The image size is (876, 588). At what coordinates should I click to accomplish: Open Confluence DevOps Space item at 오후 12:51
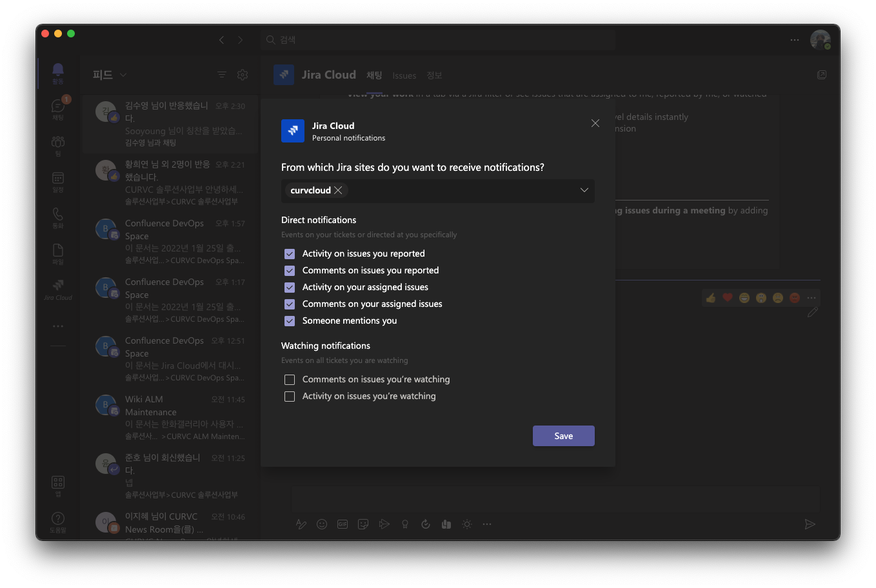click(x=170, y=358)
